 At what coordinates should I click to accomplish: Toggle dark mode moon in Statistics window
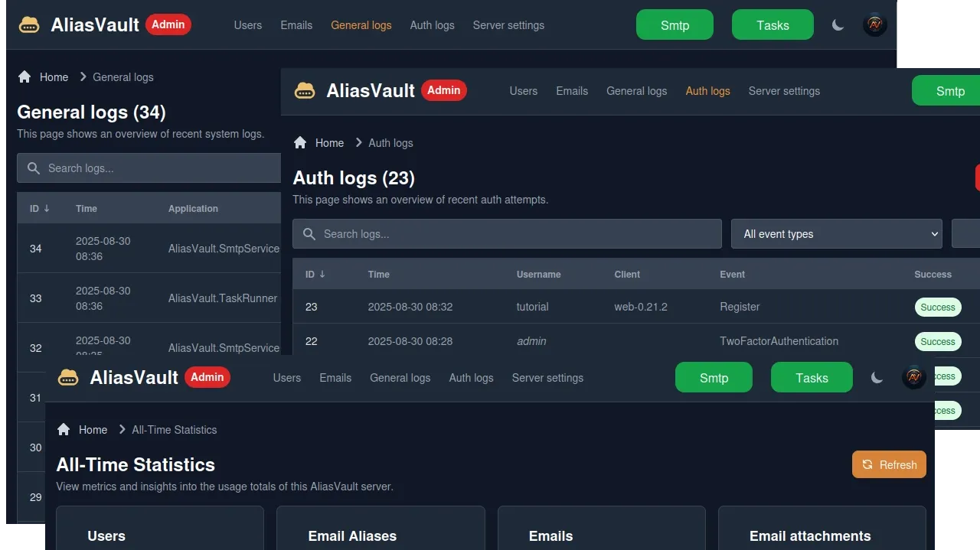click(x=877, y=378)
